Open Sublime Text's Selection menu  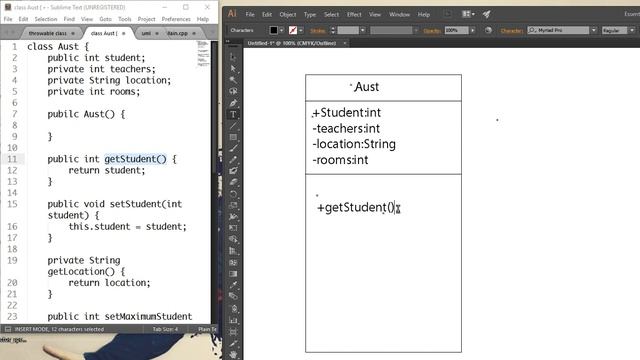[46, 19]
